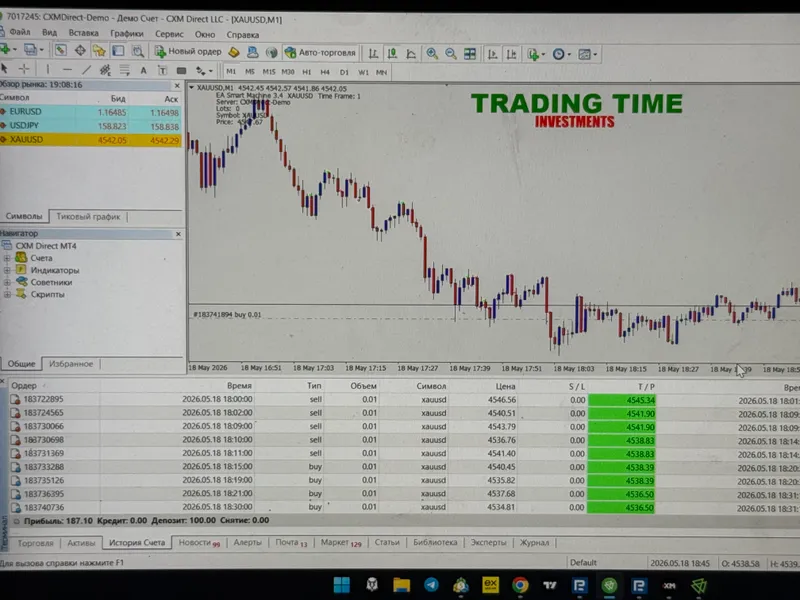Click the Новый ордер button
The image size is (800, 600).
coord(188,52)
